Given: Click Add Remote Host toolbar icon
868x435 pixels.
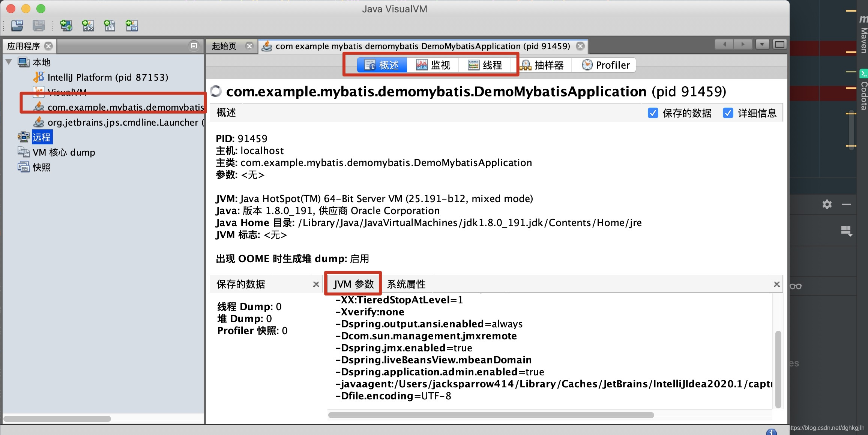Looking at the screenshot, I should (x=66, y=25).
